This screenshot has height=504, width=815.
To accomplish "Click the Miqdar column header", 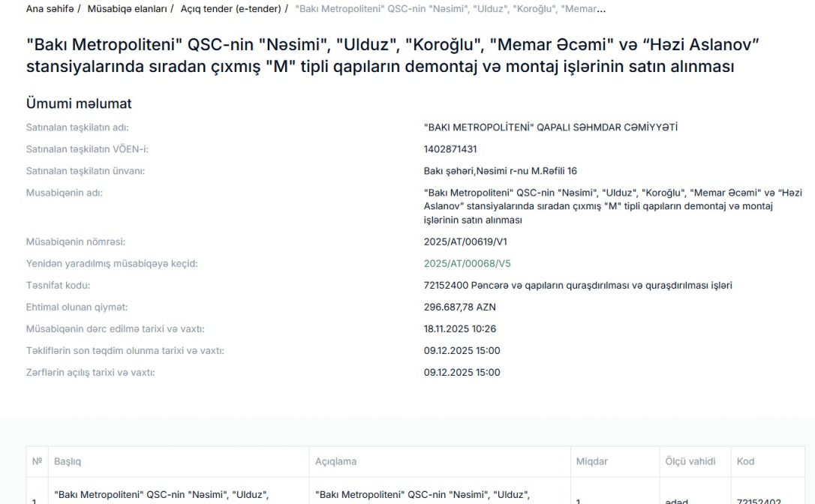I will pyautogui.click(x=591, y=462).
